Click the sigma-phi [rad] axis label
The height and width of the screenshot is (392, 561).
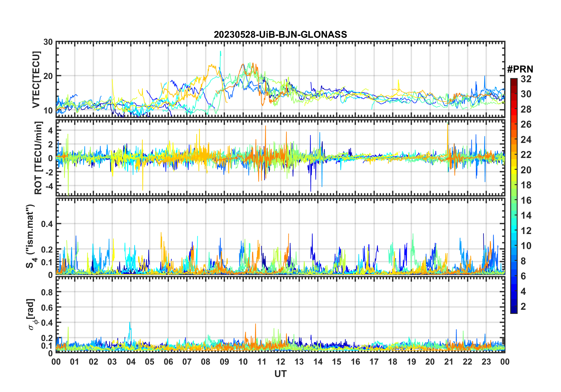(32, 314)
